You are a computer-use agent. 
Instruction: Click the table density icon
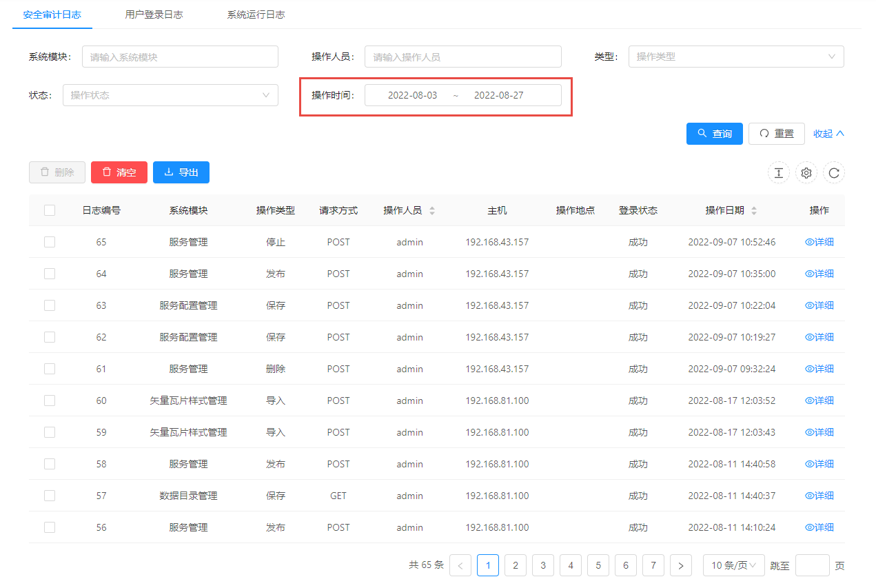tap(778, 173)
